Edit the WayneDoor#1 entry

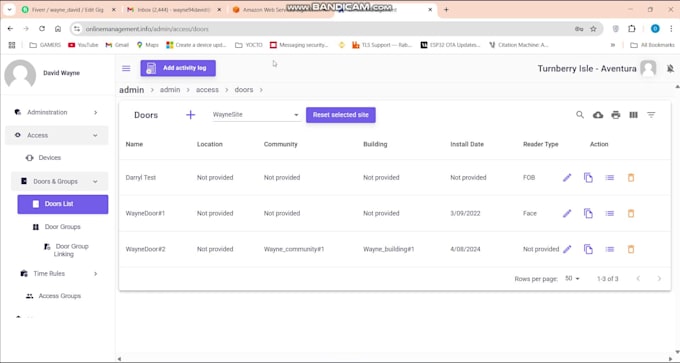pos(567,213)
